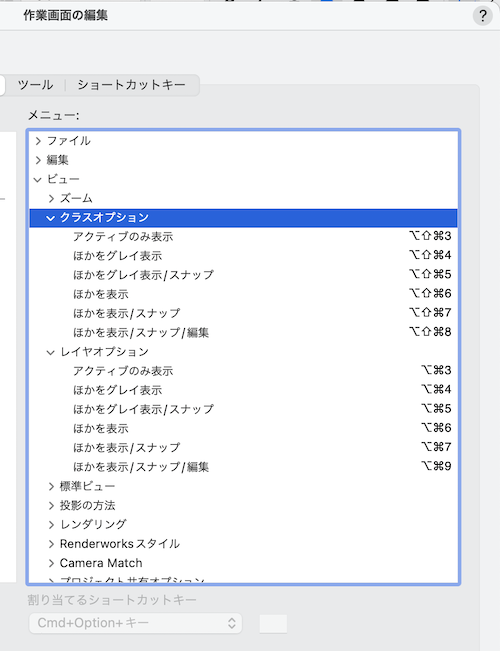Expand the レンダリング item
500x651 pixels.
point(51,524)
